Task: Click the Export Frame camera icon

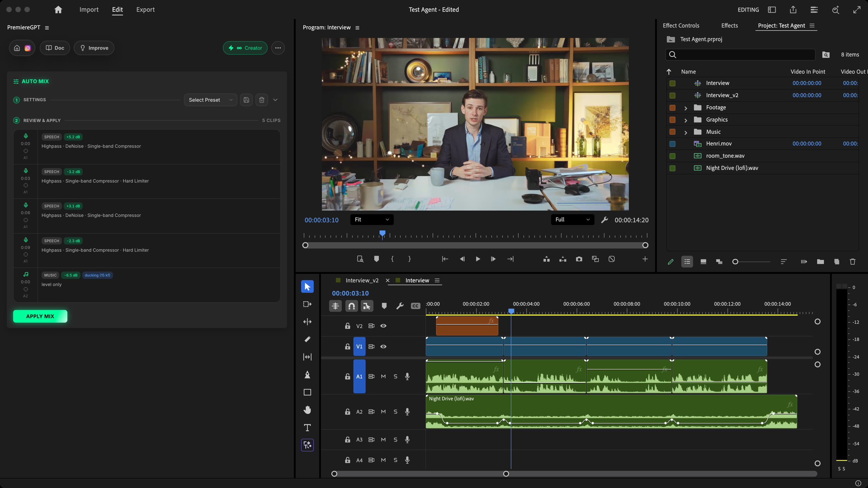Action: pyautogui.click(x=579, y=259)
